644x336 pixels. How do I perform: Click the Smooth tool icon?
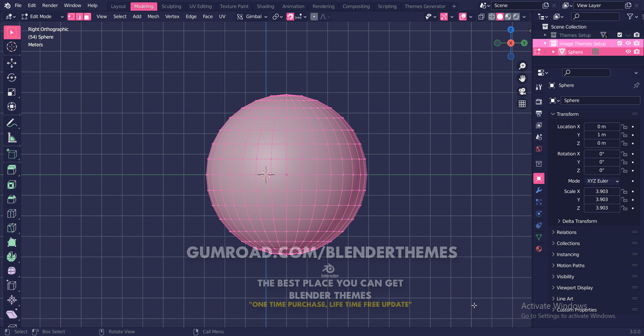pyautogui.click(x=12, y=271)
